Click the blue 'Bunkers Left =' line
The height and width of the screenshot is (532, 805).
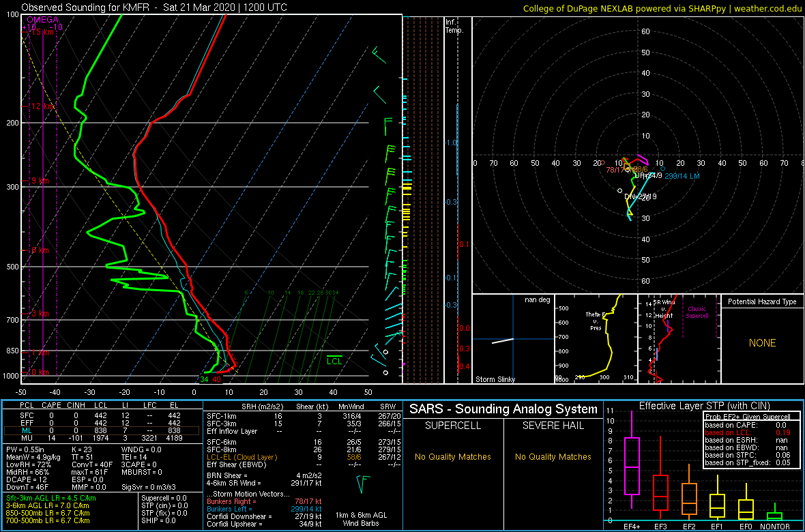coord(265,508)
